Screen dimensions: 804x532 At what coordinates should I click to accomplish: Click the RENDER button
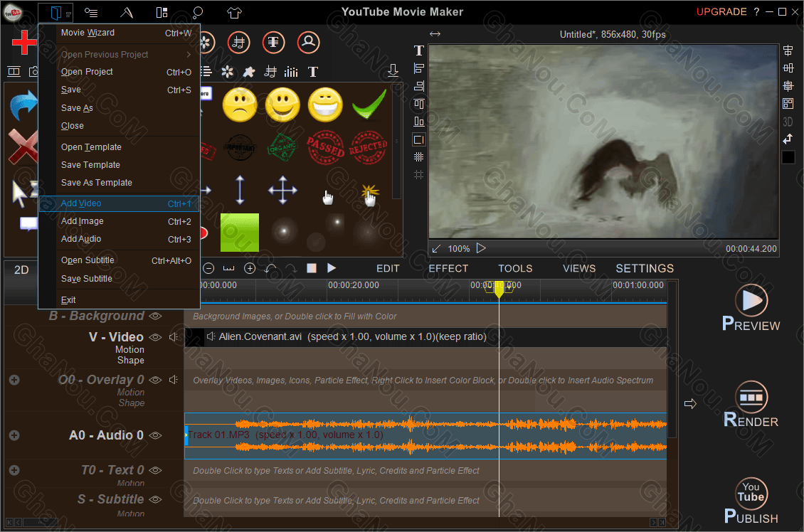coord(751,405)
